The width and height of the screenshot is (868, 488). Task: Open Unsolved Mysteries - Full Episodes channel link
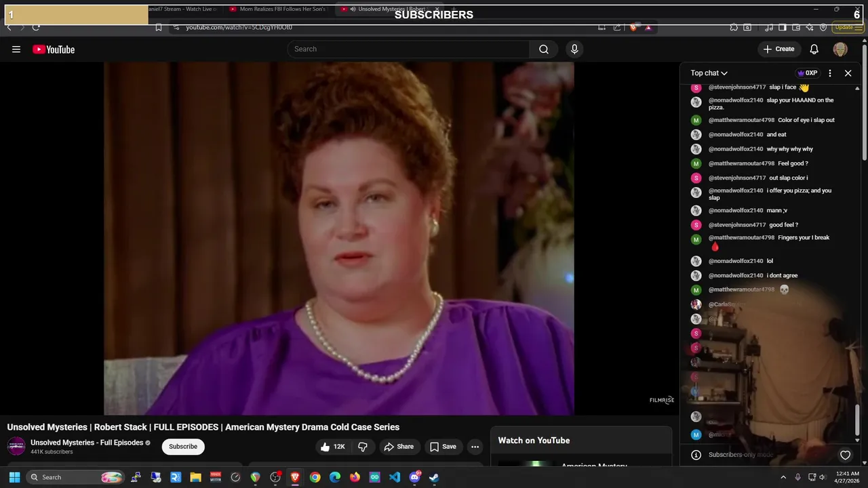(x=87, y=443)
